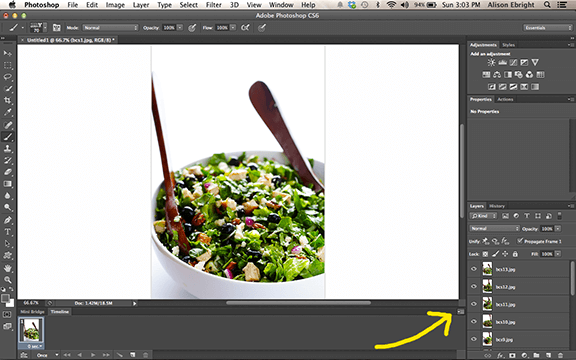Select the Eraser tool
This screenshot has height=360, width=576.
[7, 172]
